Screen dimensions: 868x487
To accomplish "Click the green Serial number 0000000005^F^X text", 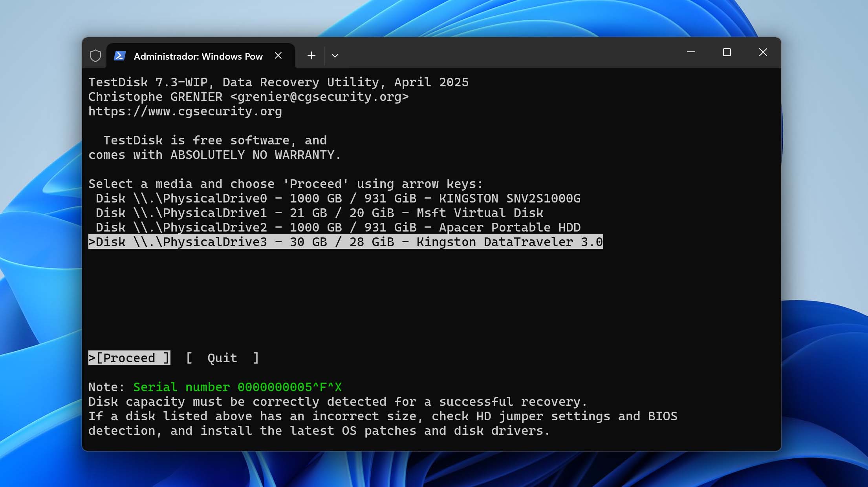I will (237, 387).
